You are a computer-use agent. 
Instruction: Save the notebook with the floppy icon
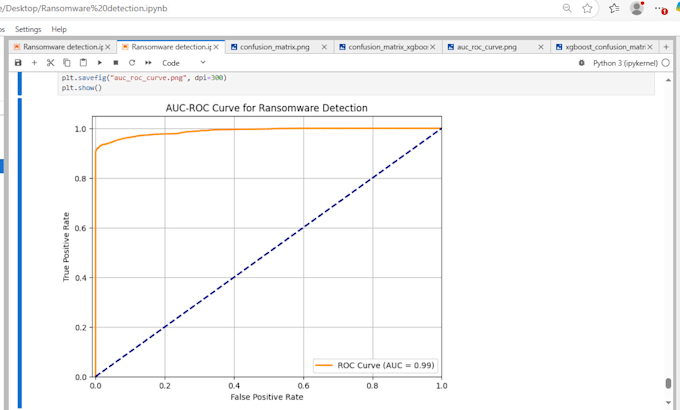pyautogui.click(x=18, y=63)
